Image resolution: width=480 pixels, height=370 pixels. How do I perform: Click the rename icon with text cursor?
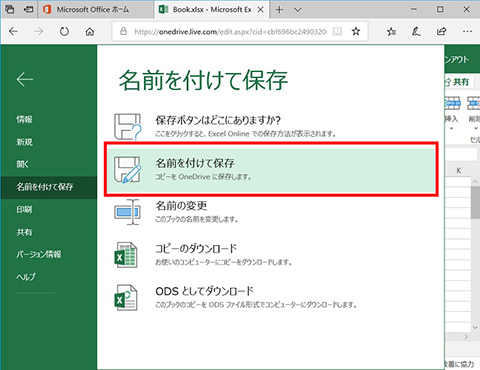(128, 212)
